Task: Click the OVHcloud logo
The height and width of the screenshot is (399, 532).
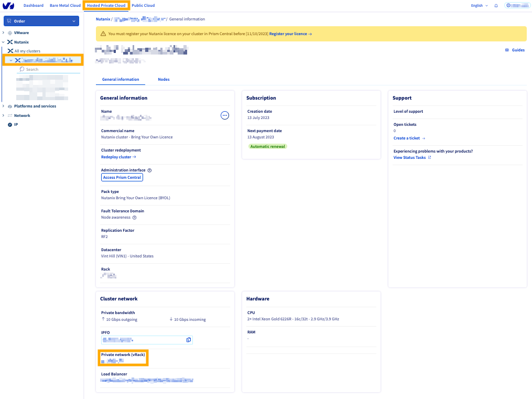Action: (8, 5)
